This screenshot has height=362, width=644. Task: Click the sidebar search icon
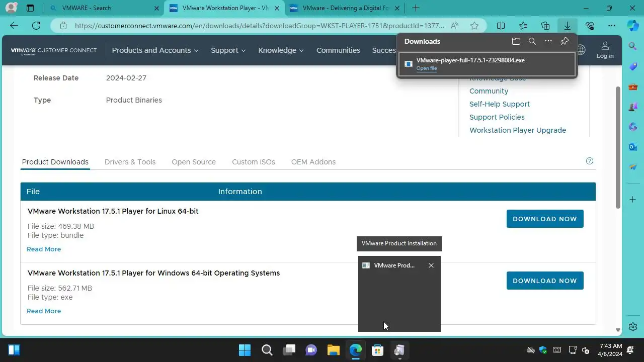[633, 46]
